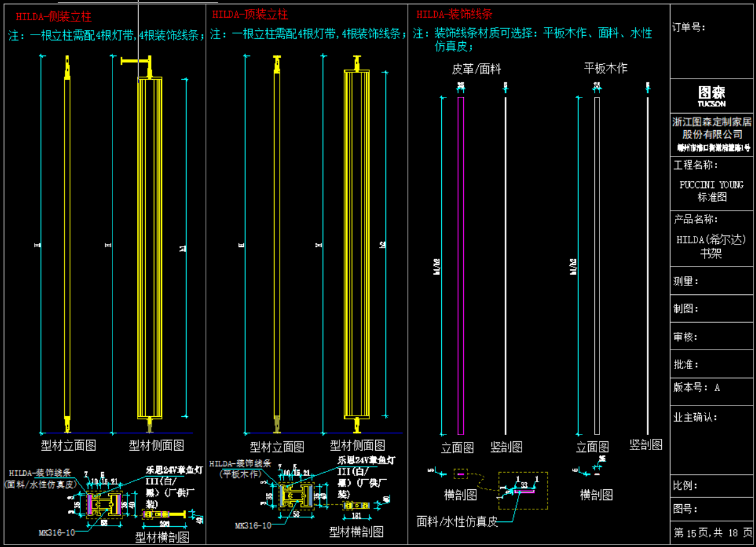Select the yellow dashed detail box in 横剖图
Viewport: 756px width, 547px height.
point(523,490)
